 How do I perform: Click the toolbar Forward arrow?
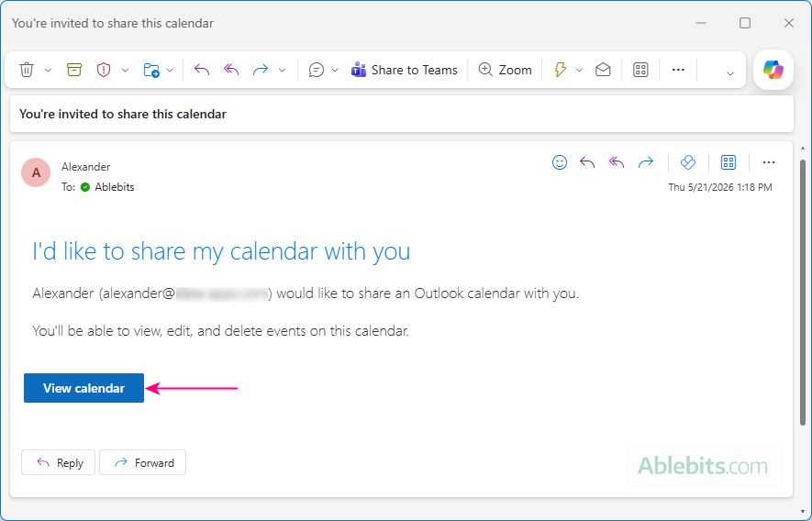[x=260, y=70]
